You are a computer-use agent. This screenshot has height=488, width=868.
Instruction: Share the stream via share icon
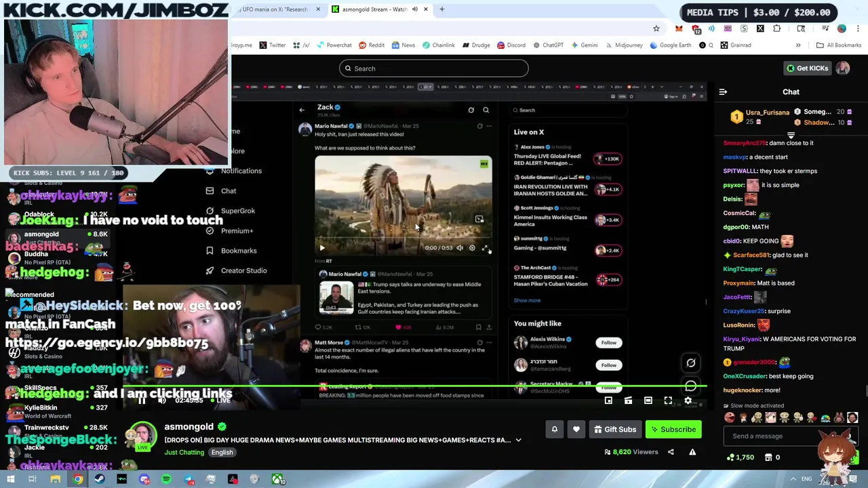[x=671, y=451]
